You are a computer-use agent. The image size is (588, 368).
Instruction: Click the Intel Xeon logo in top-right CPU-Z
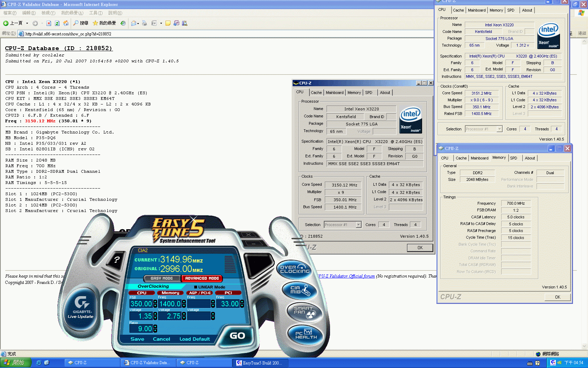click(548, 36)
